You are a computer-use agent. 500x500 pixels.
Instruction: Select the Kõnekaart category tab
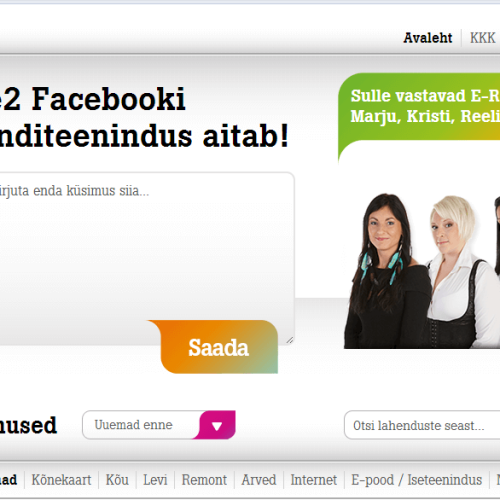[x=61, y=480]
